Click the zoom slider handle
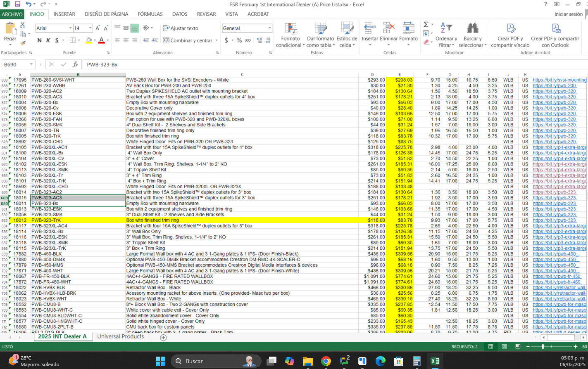This screenshot has width=588, height=369. click(x=543, y=347)
